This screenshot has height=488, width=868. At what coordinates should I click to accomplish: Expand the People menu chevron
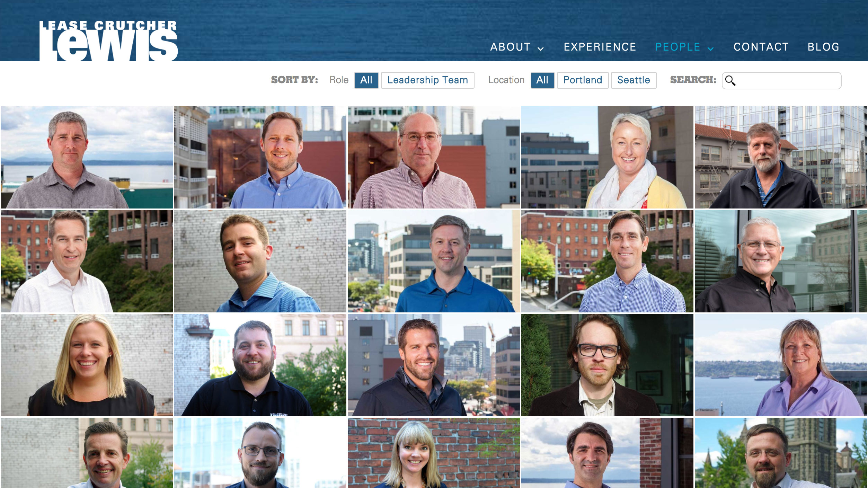pos(711,49)
